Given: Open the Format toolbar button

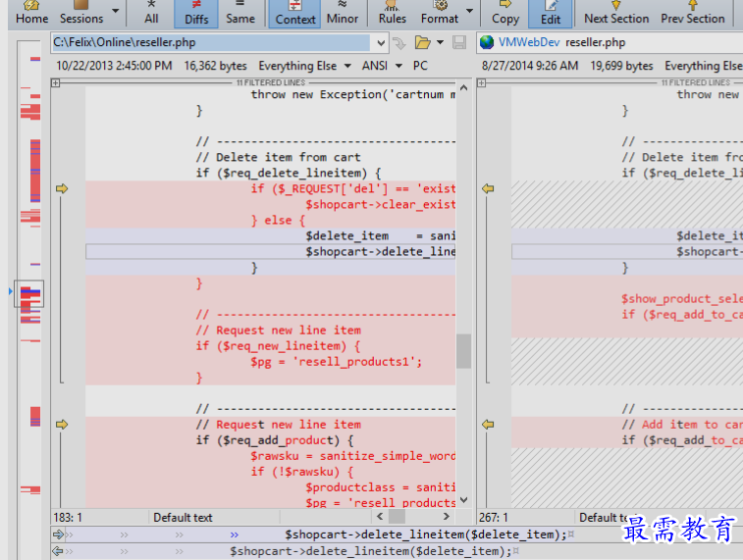Looking at the screenshot, I should click(x=440, y=14).
